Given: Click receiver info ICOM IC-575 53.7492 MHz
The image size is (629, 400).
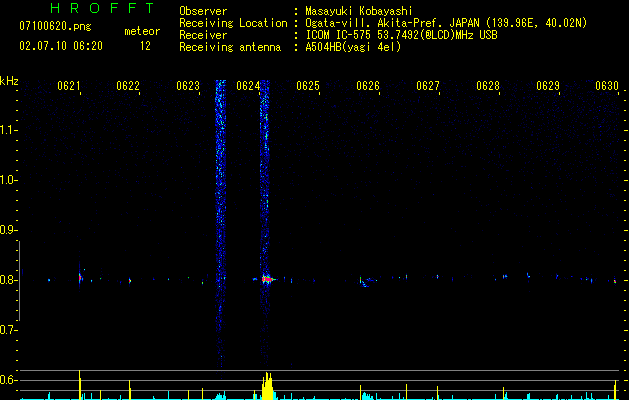Looking at the screenshot, I should click(401, 35).
